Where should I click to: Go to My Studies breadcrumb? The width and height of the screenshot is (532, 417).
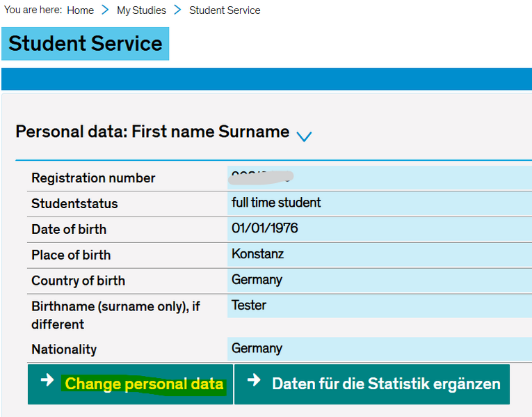coord(141,10)
